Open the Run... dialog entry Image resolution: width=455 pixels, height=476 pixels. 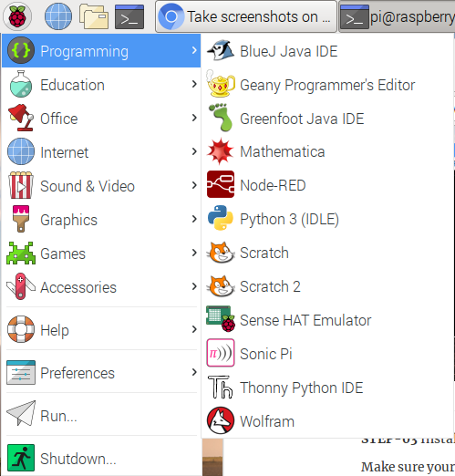pyautogui.click(x=101, y=415)
